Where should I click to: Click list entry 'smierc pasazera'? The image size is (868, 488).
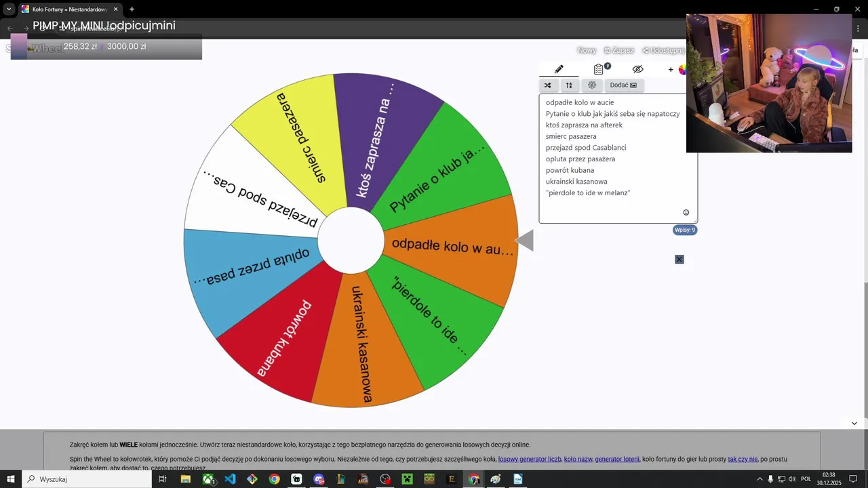tap(571, 136)
